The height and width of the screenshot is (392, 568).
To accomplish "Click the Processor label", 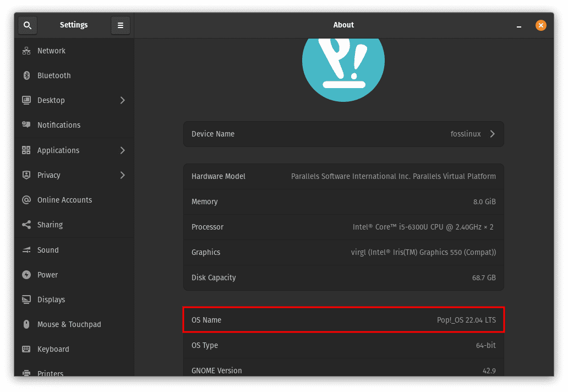I will (x=207, y=227).
